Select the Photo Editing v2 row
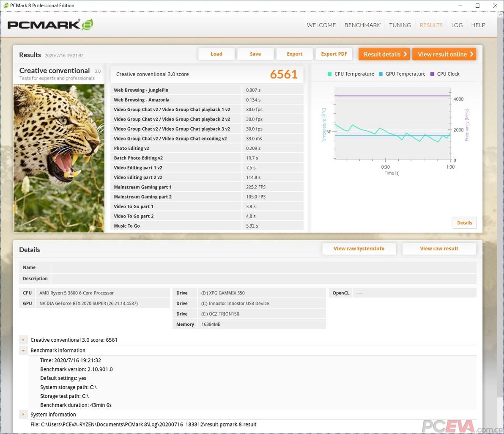The width and height of the screenshot is (504, 434). 207,148
